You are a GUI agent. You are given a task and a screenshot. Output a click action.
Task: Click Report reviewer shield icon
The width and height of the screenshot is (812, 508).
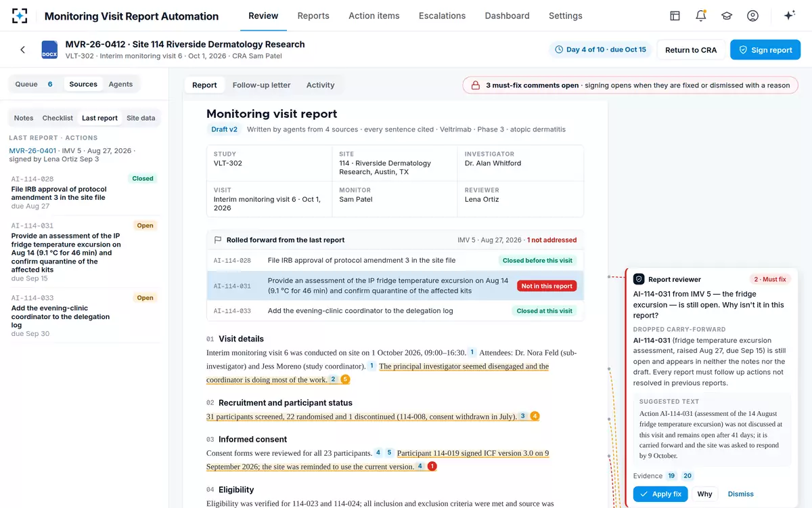639,279
